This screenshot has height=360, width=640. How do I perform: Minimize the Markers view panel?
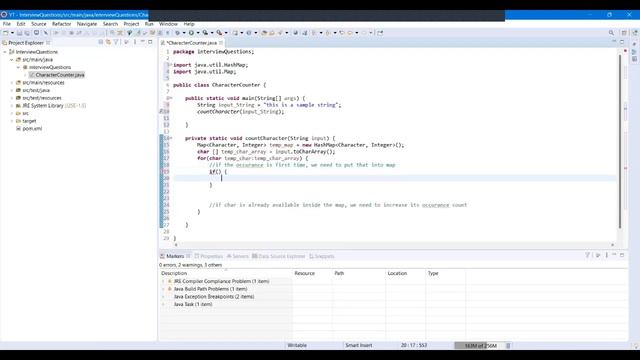coord(614,255)
